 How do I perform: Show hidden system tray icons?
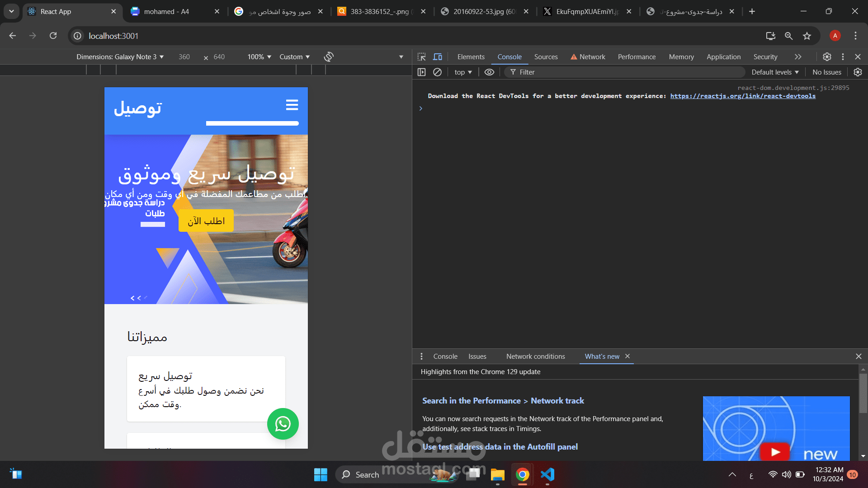(x=732, y=474)
